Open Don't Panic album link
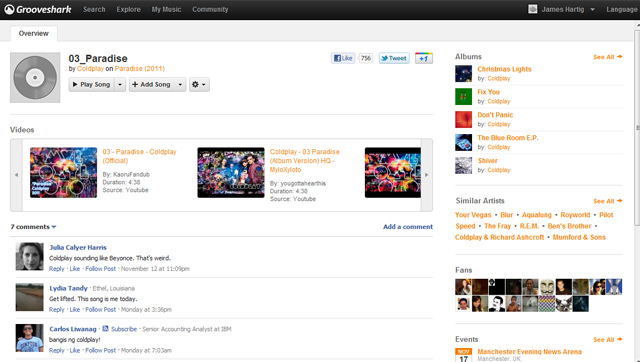The width and height of the screenshot is (640, 362). pyautogui.click(x=495, y=115)
